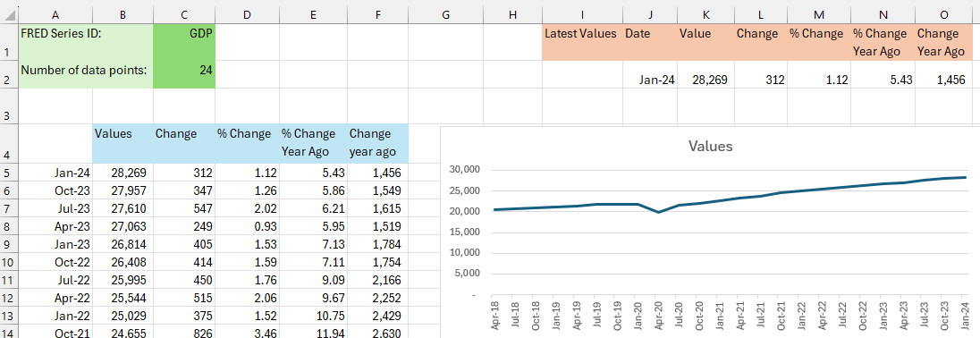The image size is (980, 338).
Task: Click 'Change year ago' header in column F
Action: pyautogui.click(x=377, y=143)
